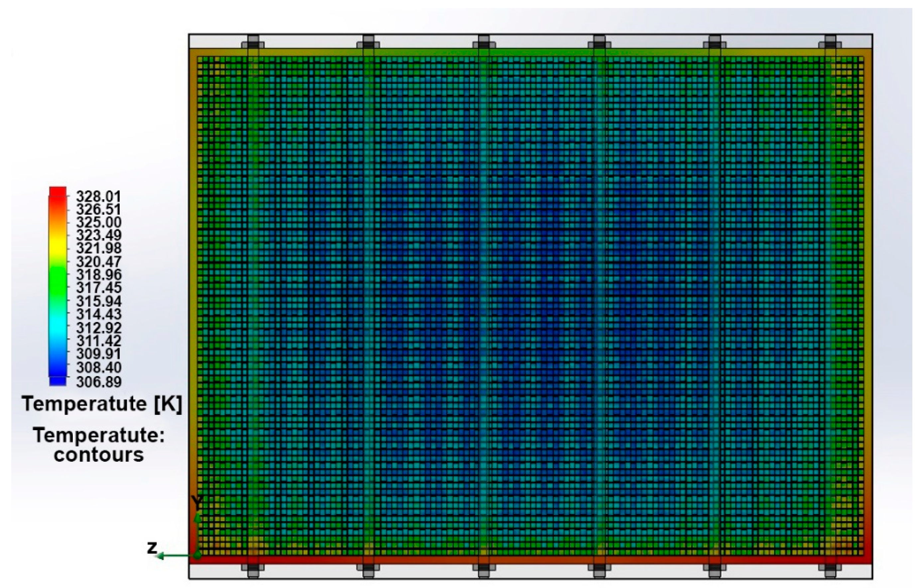This screenshot has width=922, height=588.
Task: Select the coordinate triad origin point
Action: pyautogui.click(x=197, y=555)
